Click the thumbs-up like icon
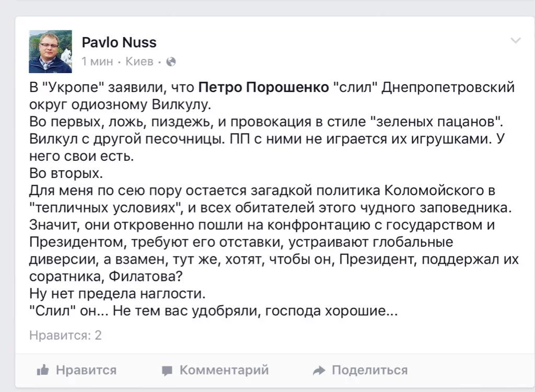This screenshot has height=392, width=535. point(43,370)
